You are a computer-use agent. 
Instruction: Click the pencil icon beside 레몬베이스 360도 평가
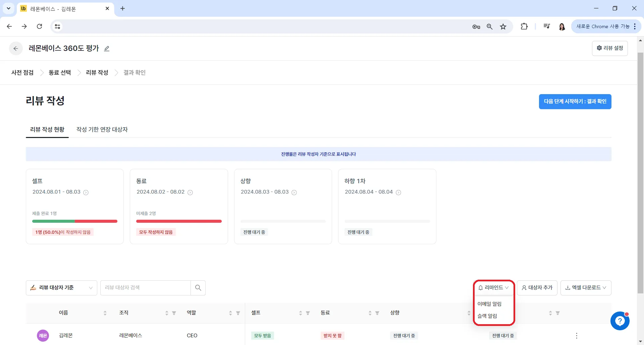pyautogui.click(x=107, y=49)
